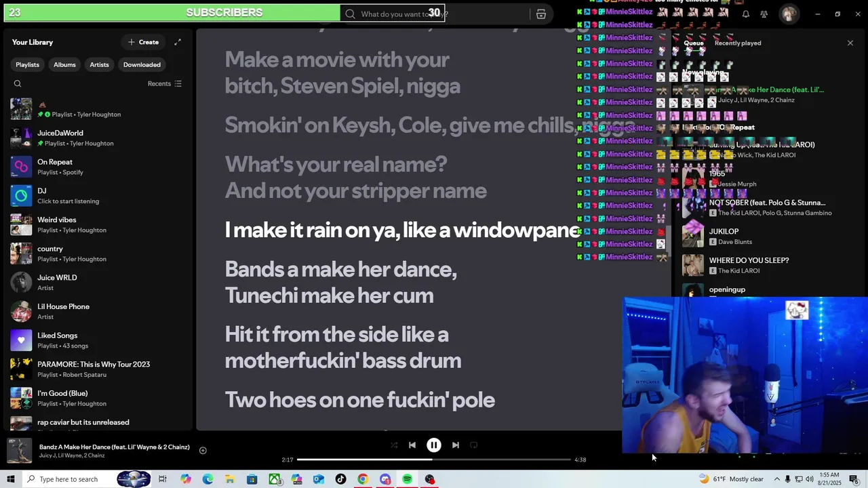This screenshot has height=488, width=868.
Task: Launch Copilot from the taskbar
Action: pos(186,479)
